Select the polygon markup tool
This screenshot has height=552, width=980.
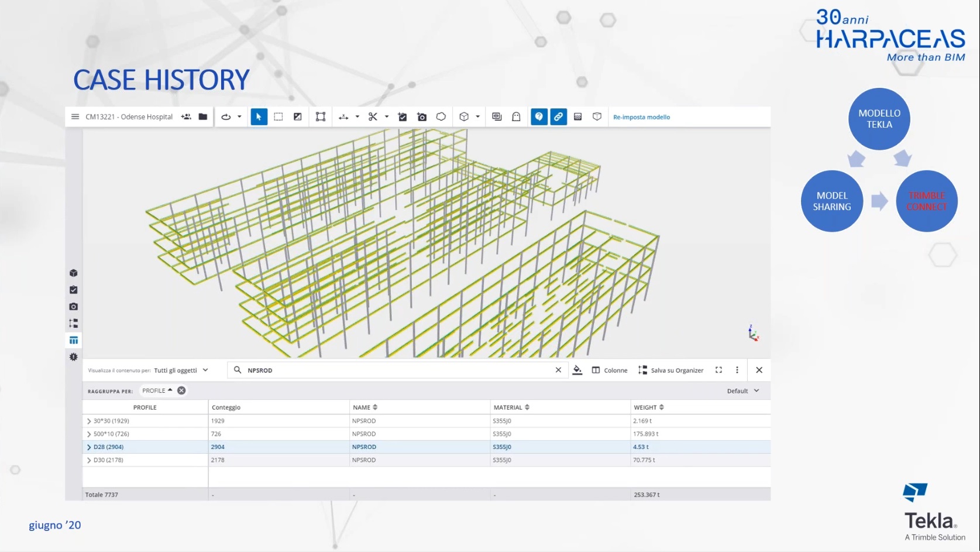(441, 116)
